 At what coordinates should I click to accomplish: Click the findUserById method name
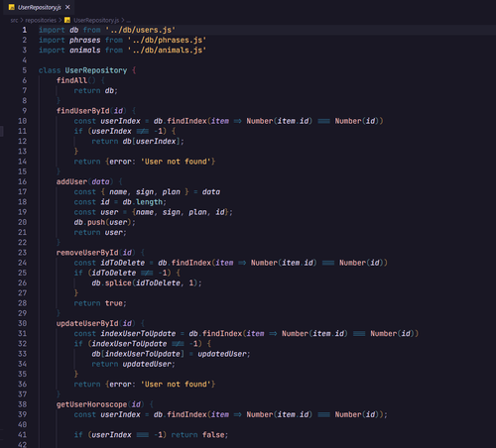[x=82, y=111]
